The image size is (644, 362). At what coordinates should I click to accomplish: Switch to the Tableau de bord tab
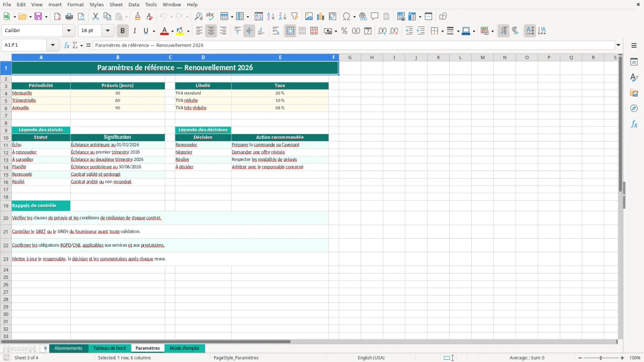(x=109, y=349)
